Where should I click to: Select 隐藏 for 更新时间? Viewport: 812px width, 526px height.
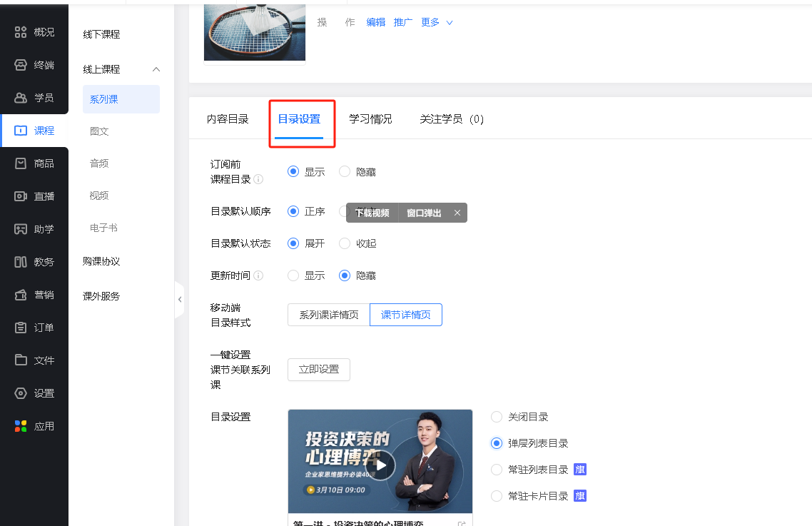click(x=345, y=275)
